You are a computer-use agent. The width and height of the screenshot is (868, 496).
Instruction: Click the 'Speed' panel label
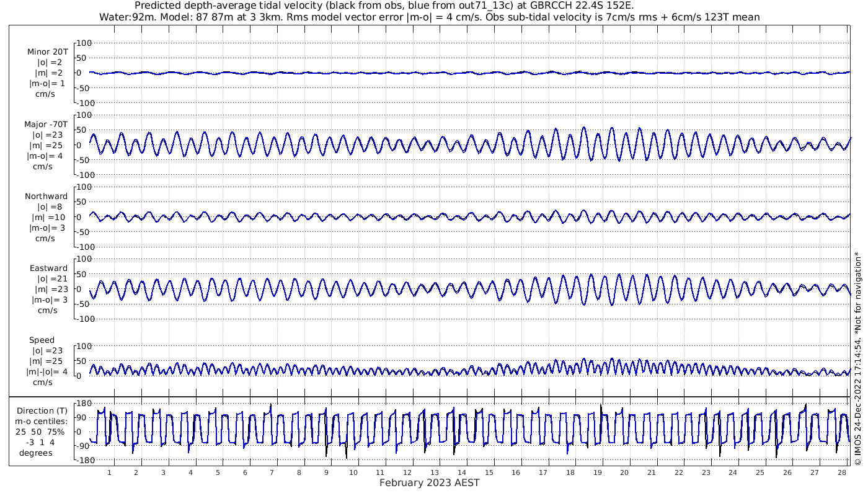42,340
